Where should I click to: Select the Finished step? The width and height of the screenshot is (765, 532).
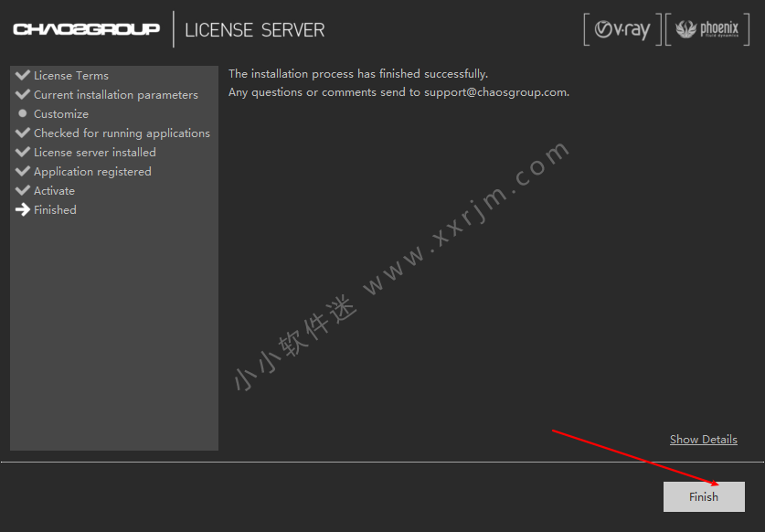55,210
